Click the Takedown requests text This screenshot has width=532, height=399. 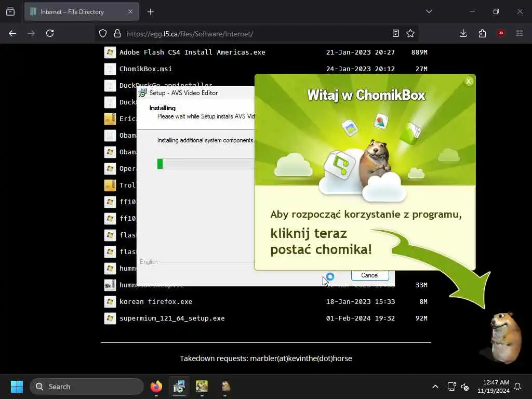coord(265,358)
